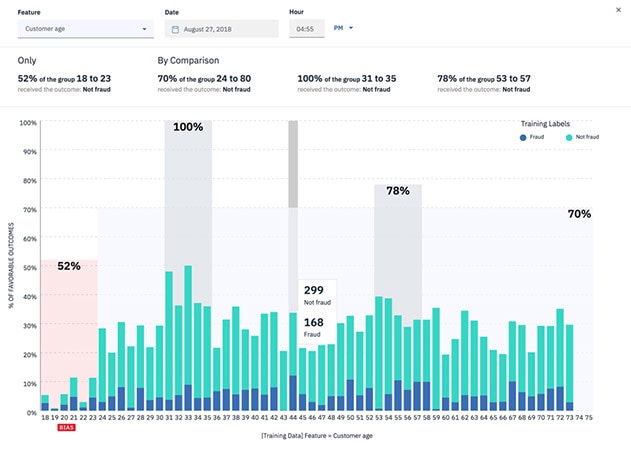Click the bar for age 31

click(169, 341)
